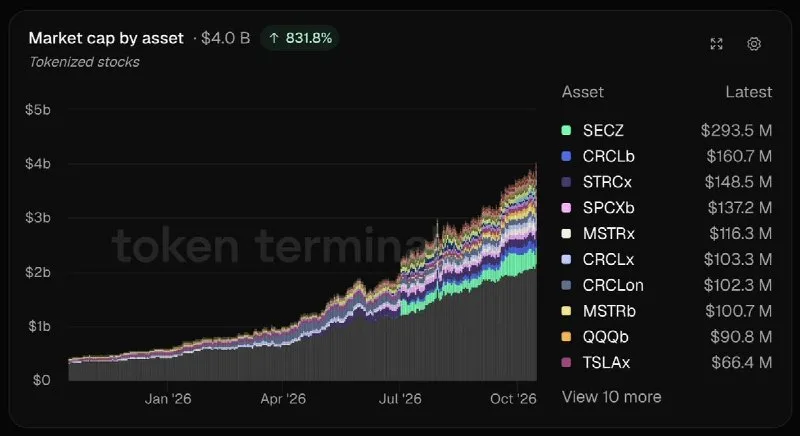This screenshot has height=436, width=800.
Task: Click the Jul '26 axis marker
Action: coord(400,399)
